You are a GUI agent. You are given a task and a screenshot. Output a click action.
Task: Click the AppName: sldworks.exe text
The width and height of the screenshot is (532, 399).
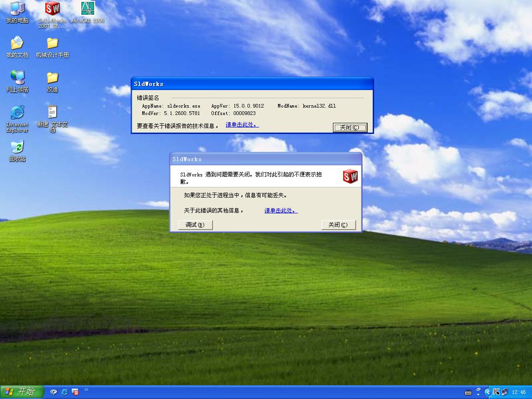pyautogui.click(x=171, y=106)
